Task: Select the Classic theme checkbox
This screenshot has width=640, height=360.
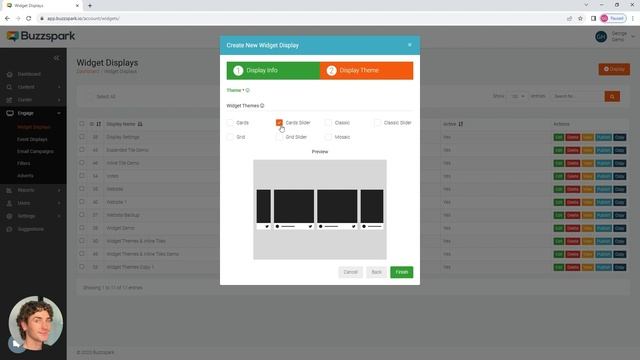Action: coord(328,123)
